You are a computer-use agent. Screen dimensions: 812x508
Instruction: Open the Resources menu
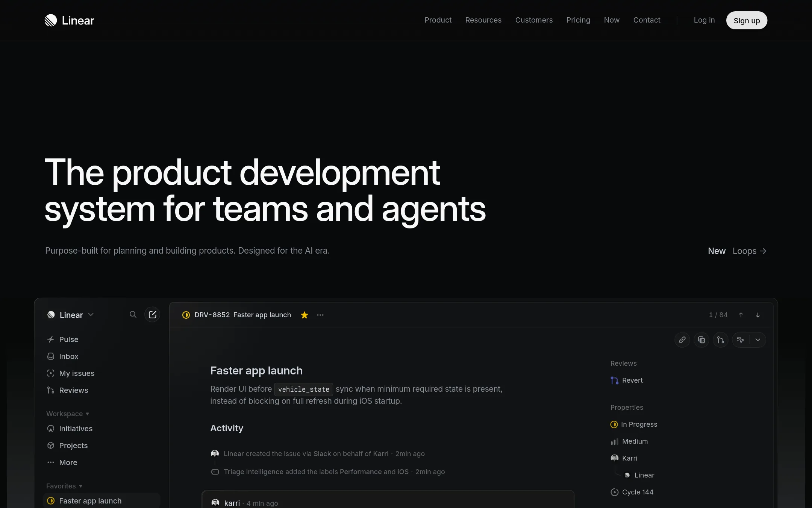pos(483,20)
